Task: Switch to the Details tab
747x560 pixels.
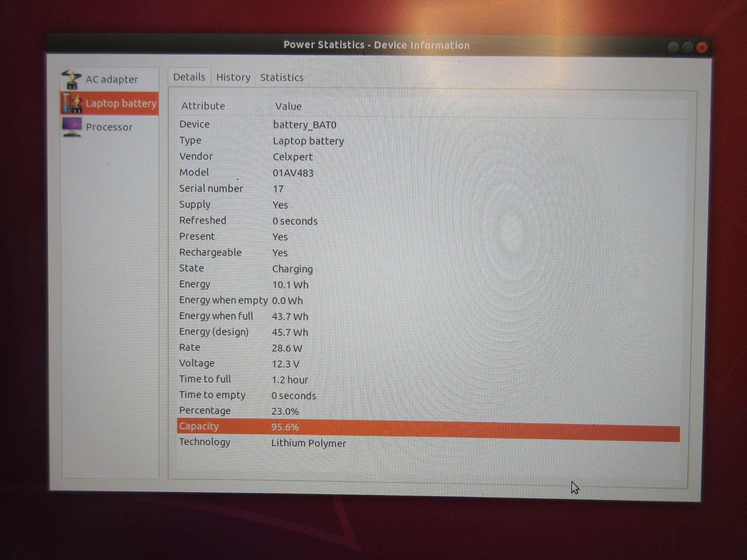Action: click(x=189, y=77)
